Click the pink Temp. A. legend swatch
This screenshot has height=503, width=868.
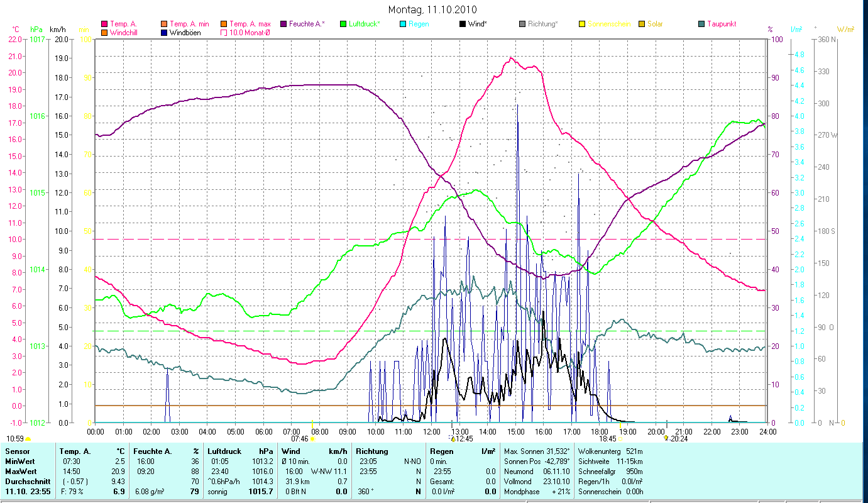104,24
